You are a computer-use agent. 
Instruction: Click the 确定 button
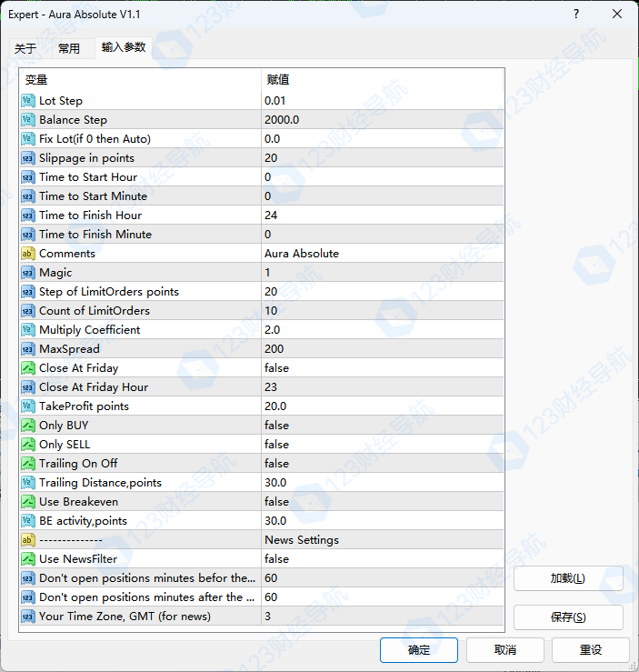tap(419, 650)
